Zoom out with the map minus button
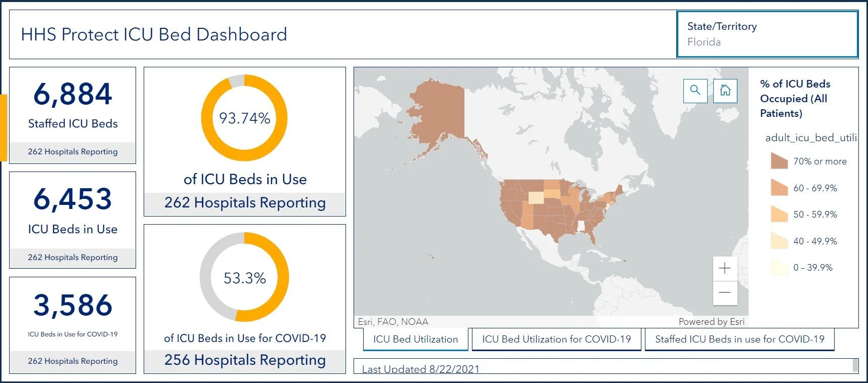The width and height of the screenshot is (868, 383). point(725,292)
